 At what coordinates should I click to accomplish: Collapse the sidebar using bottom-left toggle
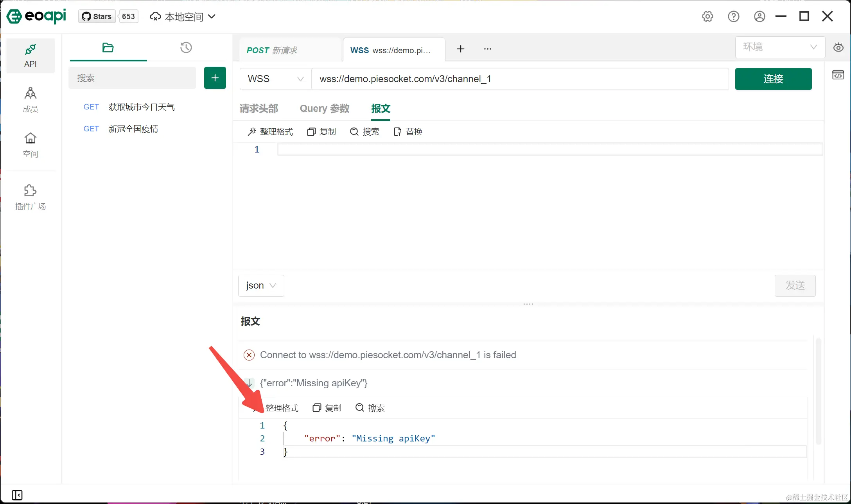[x=17, y=495]
